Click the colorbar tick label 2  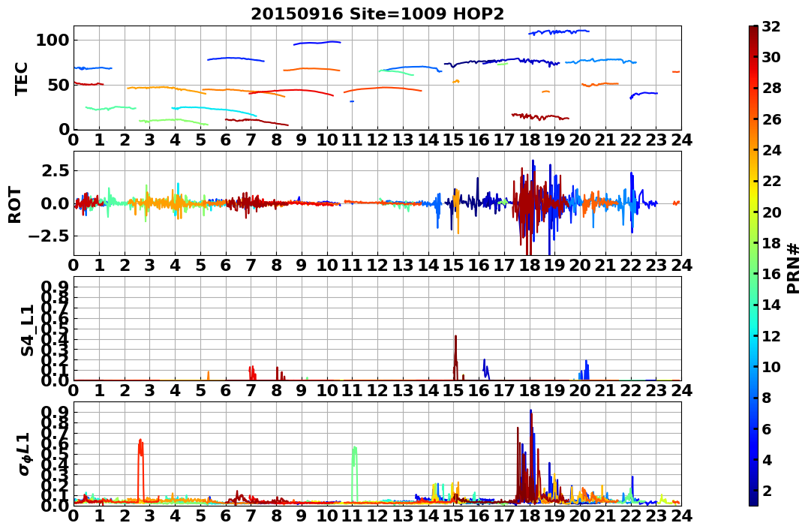[767, 490]
